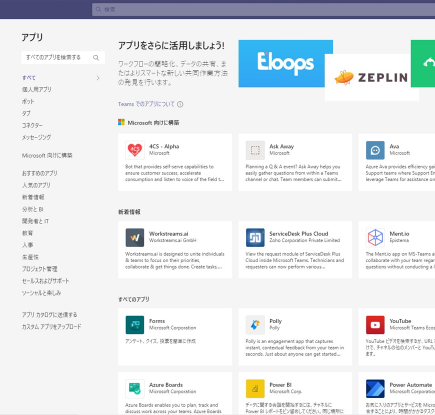Select the Ment.io app icon
The width and height of the screenshot is (435, 415).
(x=375, y=237)
